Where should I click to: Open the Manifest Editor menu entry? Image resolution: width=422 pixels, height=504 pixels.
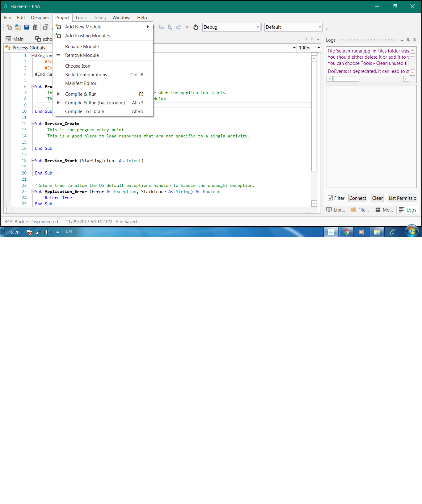tap(103, 83)
